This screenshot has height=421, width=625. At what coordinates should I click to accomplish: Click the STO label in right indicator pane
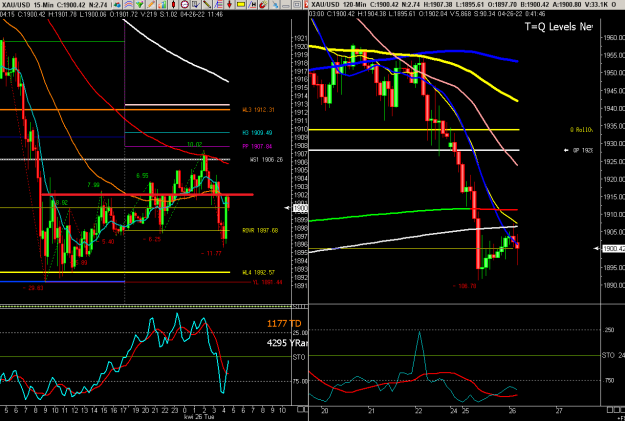tap(608, 355)
